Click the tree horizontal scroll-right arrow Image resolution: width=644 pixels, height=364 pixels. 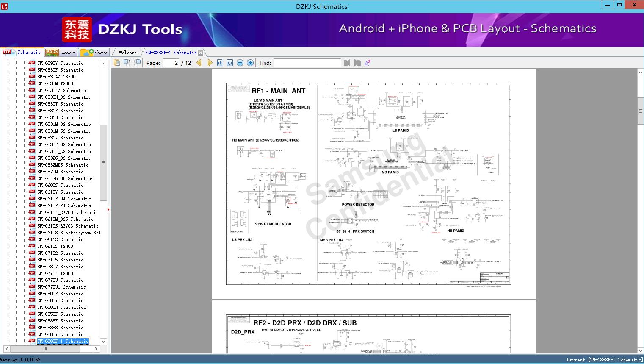[x=96, y=349]
